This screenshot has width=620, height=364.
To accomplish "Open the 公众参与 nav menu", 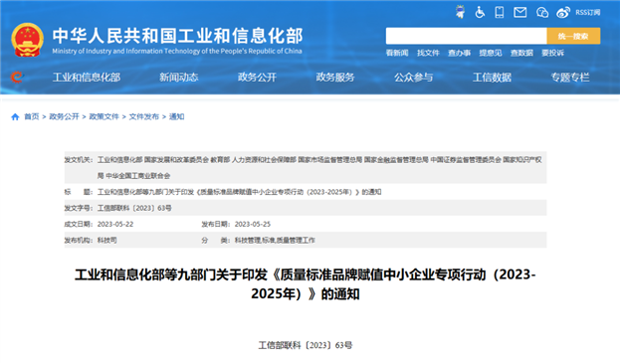I will (x=414, y=77).
